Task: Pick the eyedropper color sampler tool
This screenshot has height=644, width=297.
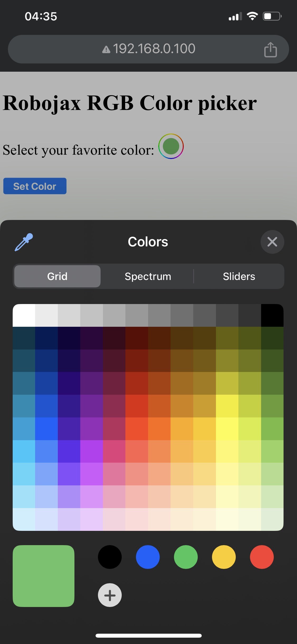Action: pos(24,242)
